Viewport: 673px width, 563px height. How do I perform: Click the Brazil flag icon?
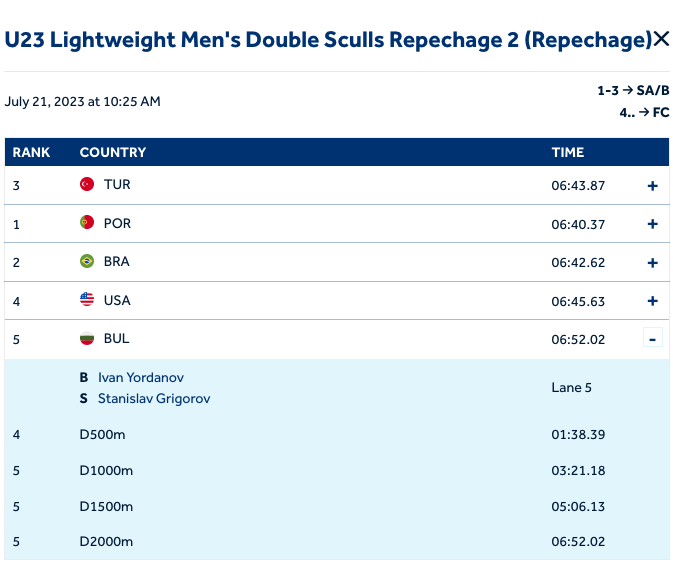click(87, 262)
